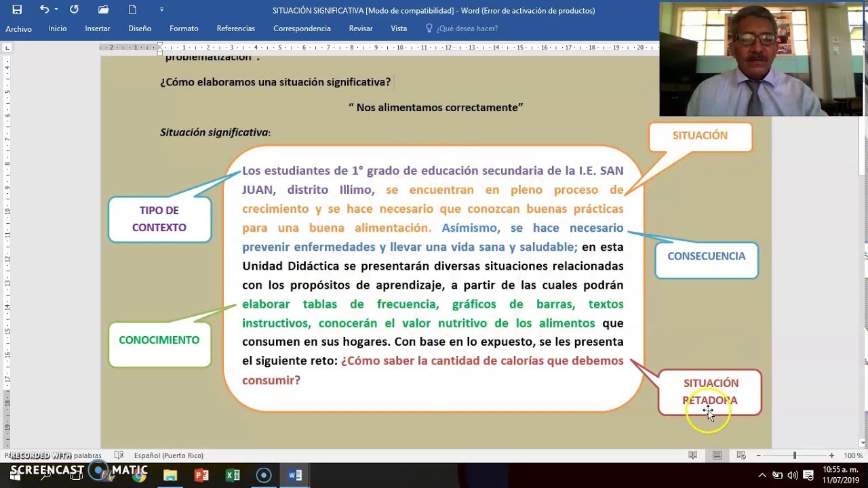Switch to the Revisar ribbon tab
Viewport: 868px width, 488px height.
pyautogui.click(x=361, y=28)
